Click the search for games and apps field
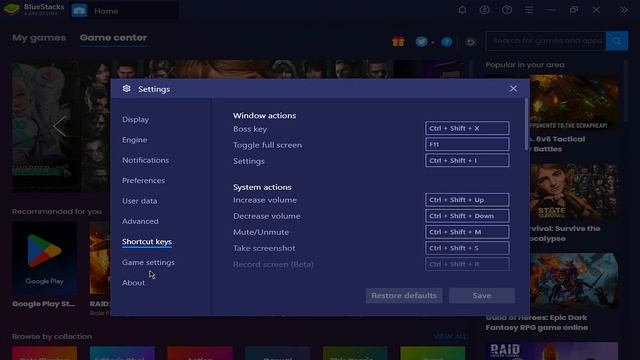 tap(546, 41)
